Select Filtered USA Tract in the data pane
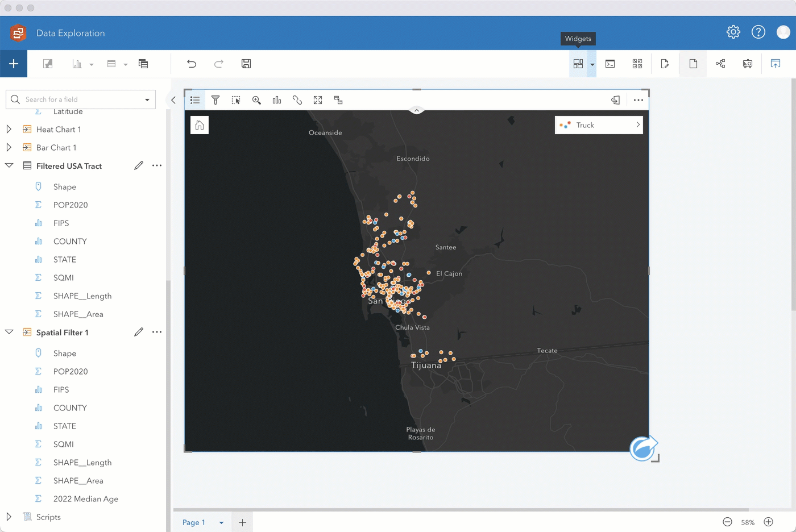The width and height of the screenshot is (796, 532). click(69, 166)
